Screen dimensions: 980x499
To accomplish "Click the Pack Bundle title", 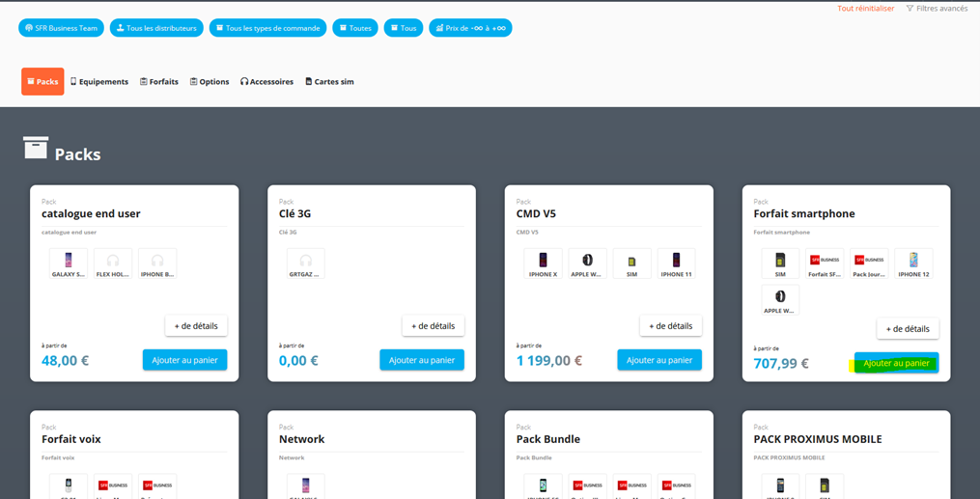I will pos(548,439).
